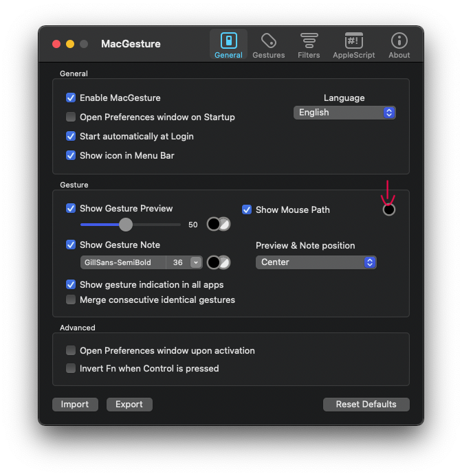
Task: Enable Invert Fn when Control is pressed
Action: point(71,369)
